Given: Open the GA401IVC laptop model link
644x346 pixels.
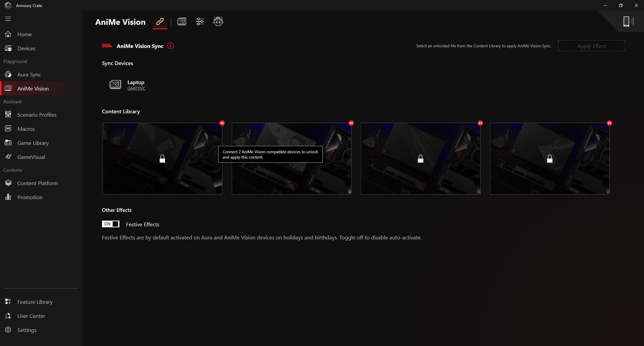Looking at the screenshot, I should click(x=136, y=89).
